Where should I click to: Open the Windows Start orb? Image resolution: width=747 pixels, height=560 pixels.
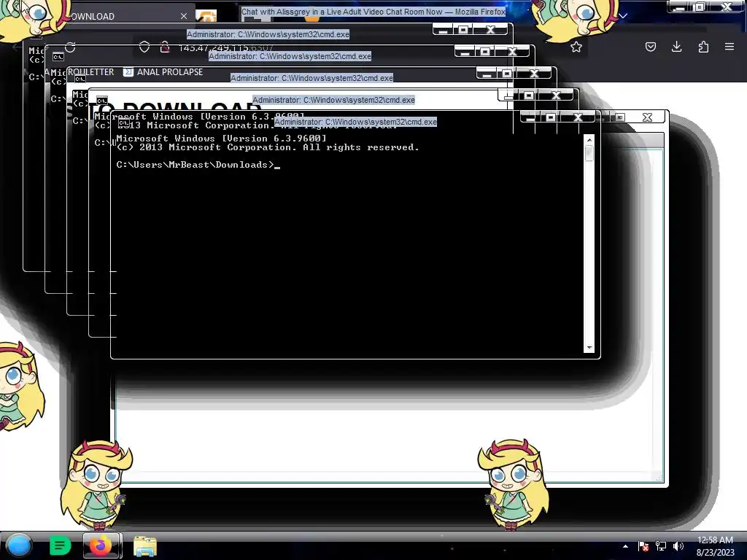19,545
